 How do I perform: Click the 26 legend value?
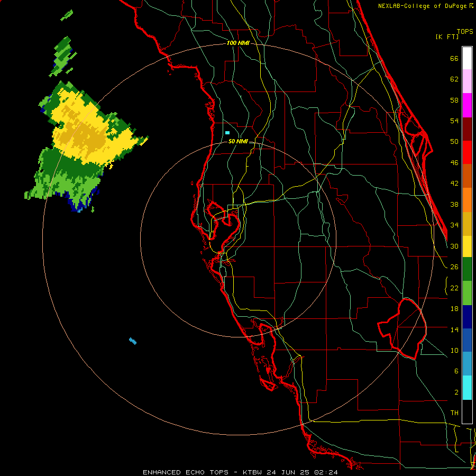pos(454,267)
